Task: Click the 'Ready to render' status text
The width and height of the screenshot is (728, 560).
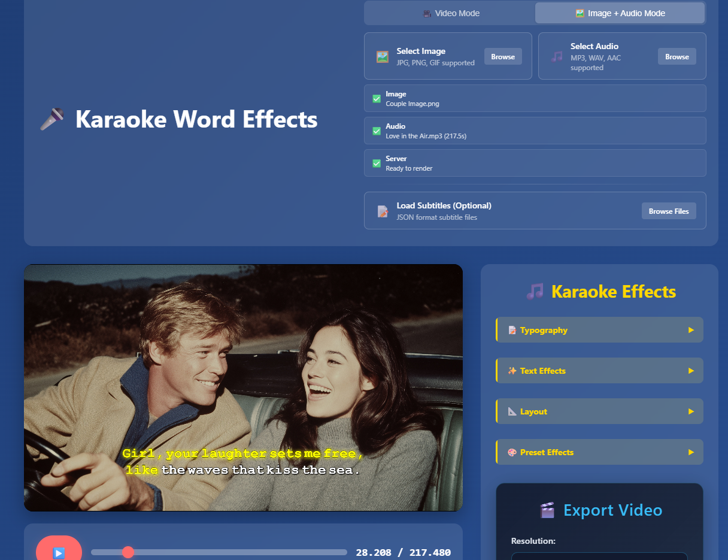Action: pyautogui.click(x=409, y=168)
